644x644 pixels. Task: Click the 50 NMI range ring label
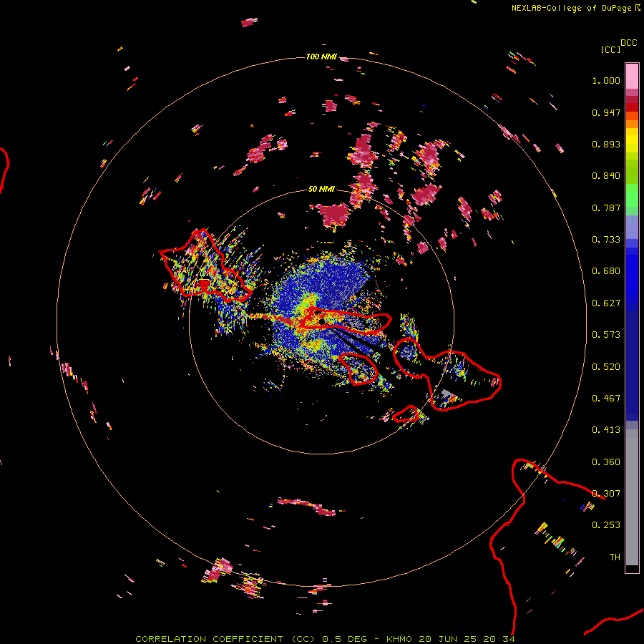pyautogui.click(x=321, y=189)
